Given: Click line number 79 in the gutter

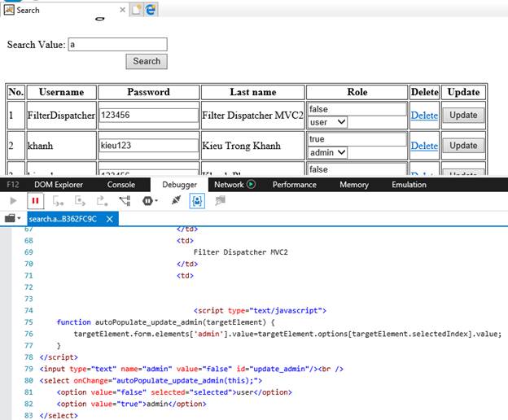Looking at the screenshot, I should pyautogui.click(x=28, y=369).
